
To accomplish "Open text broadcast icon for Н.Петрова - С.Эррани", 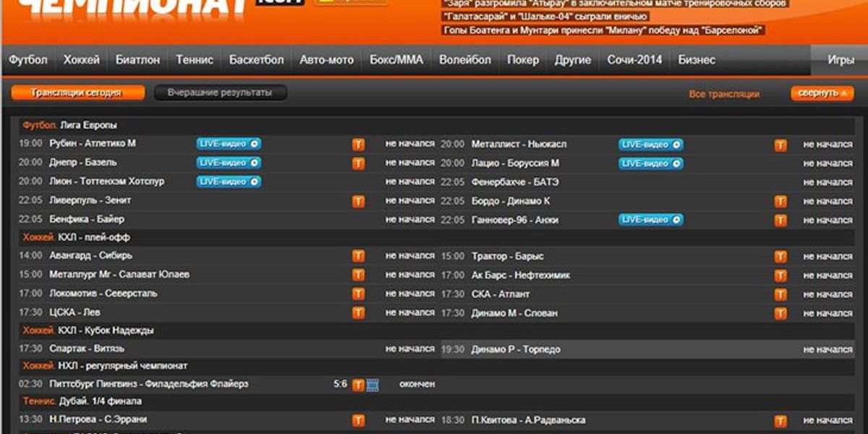I will click(x=358, y=420).
